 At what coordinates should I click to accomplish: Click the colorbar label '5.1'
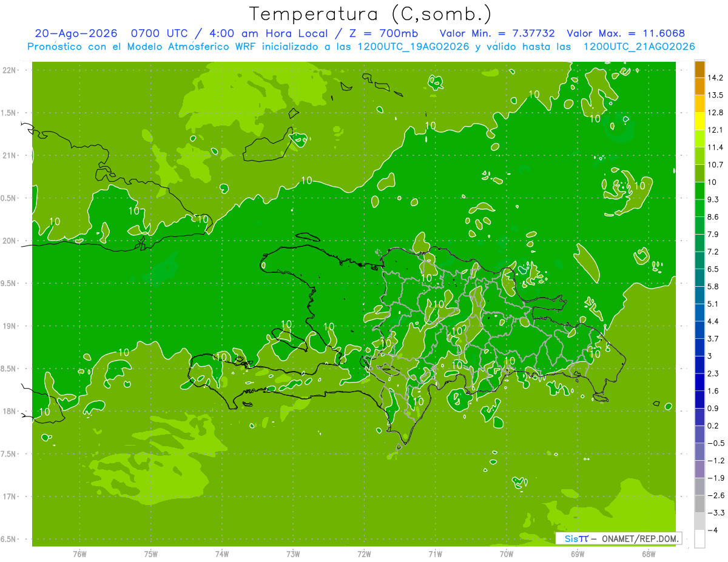[714, 304]
